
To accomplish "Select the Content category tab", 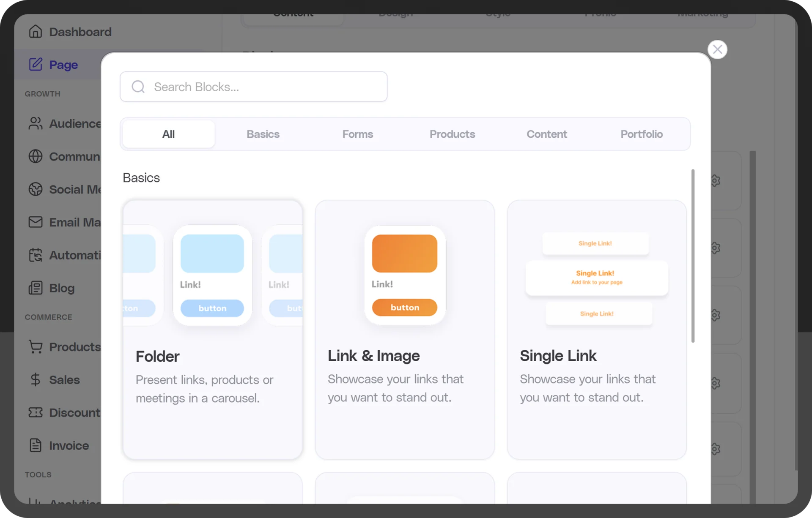I will [546, 134].
